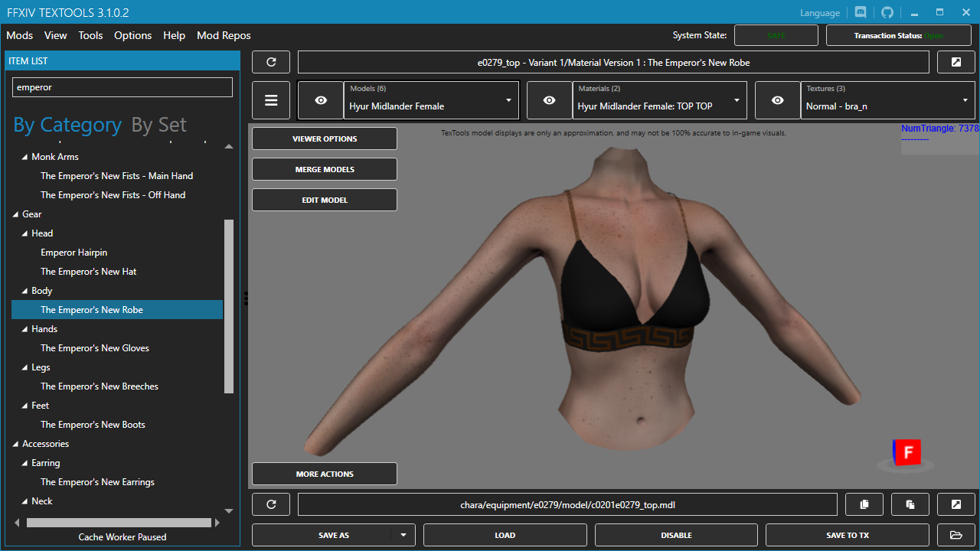Switch to the By Set tab
The width and height of the screenshot is (980, 551).
(159, 125)
